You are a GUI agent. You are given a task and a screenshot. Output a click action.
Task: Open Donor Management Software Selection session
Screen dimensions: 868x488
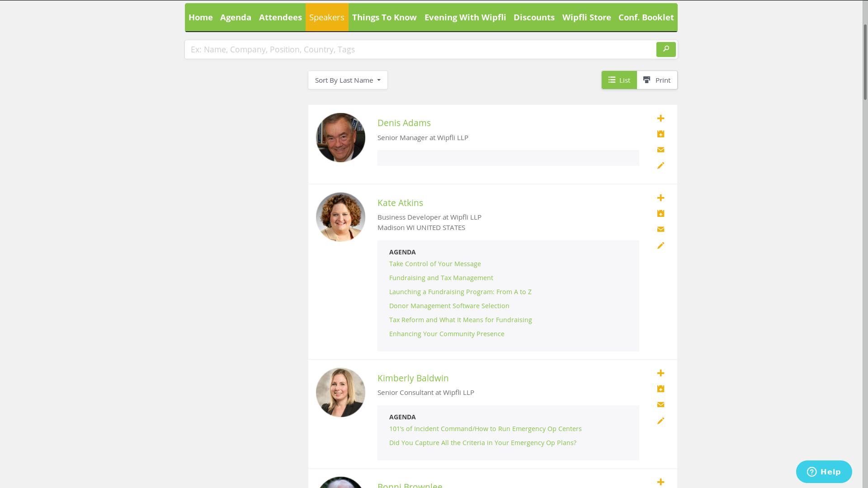coord(449,306)
